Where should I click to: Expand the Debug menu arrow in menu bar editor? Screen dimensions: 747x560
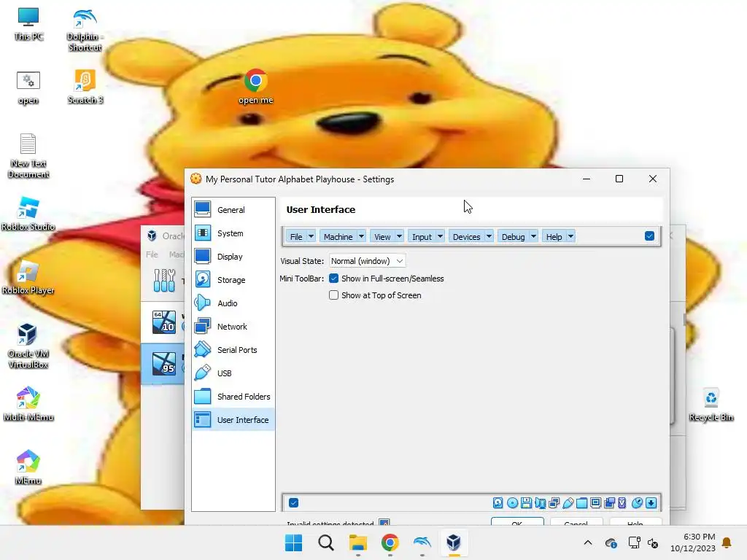click(x=533, y=236)
